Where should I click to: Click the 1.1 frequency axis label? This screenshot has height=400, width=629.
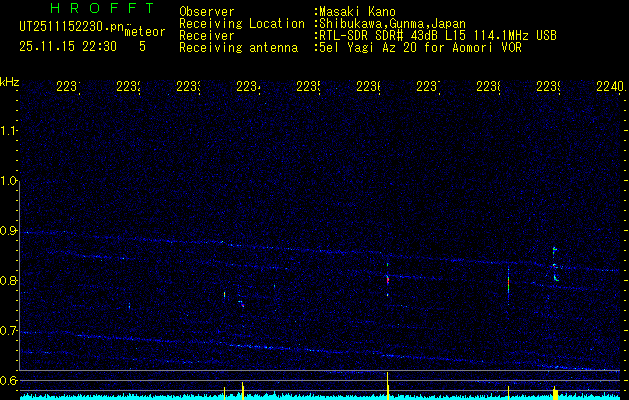click(9, 130)
